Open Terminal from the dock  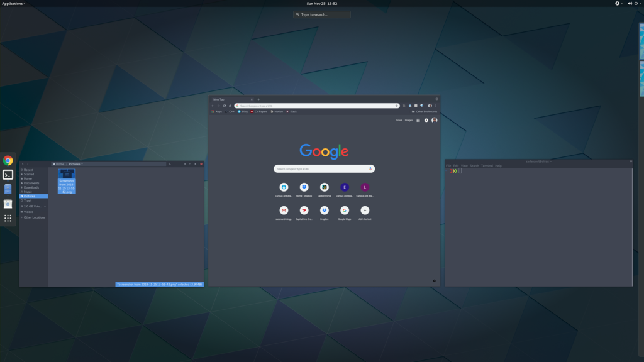8,175
